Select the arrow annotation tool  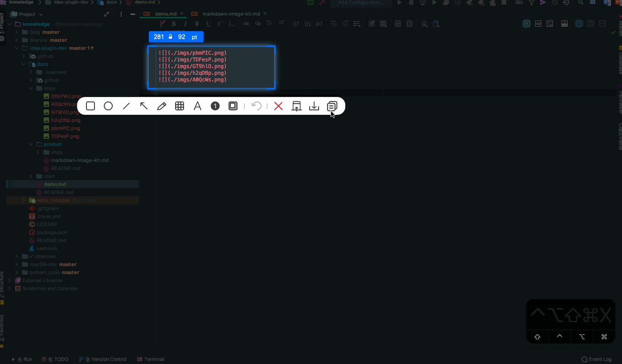(144, 106)
